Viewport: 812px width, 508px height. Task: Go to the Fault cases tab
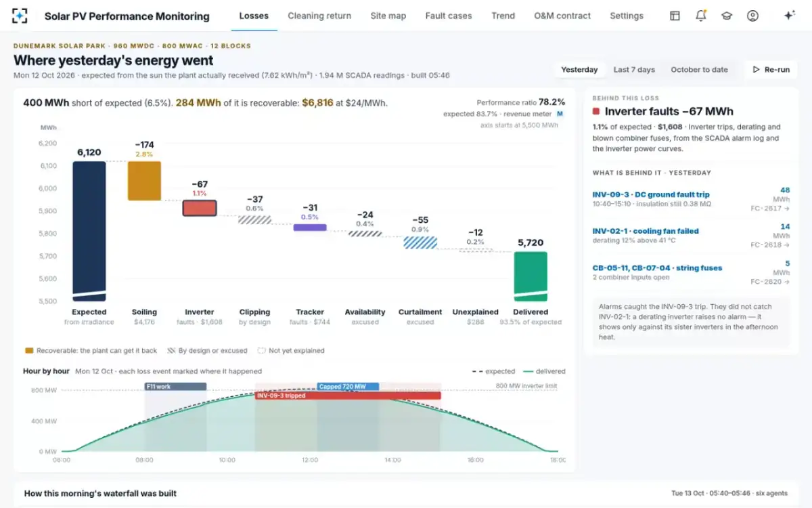tap(449, 16)
